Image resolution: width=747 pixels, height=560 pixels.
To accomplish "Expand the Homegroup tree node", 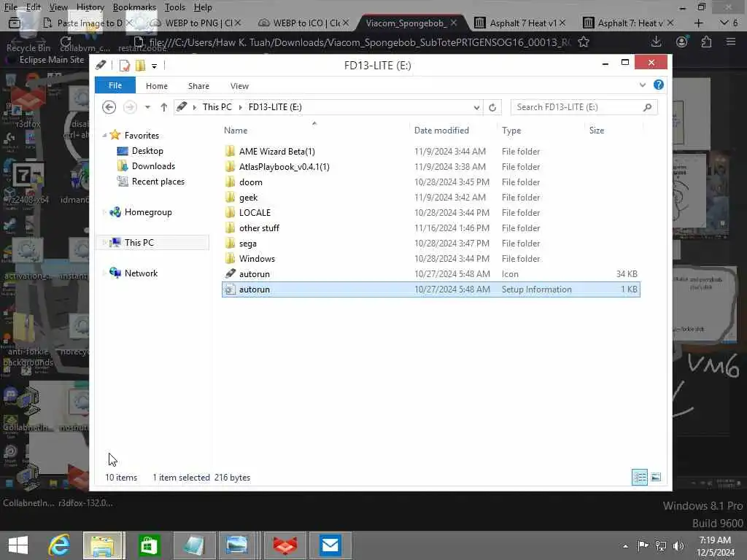I will coord(104,212).
